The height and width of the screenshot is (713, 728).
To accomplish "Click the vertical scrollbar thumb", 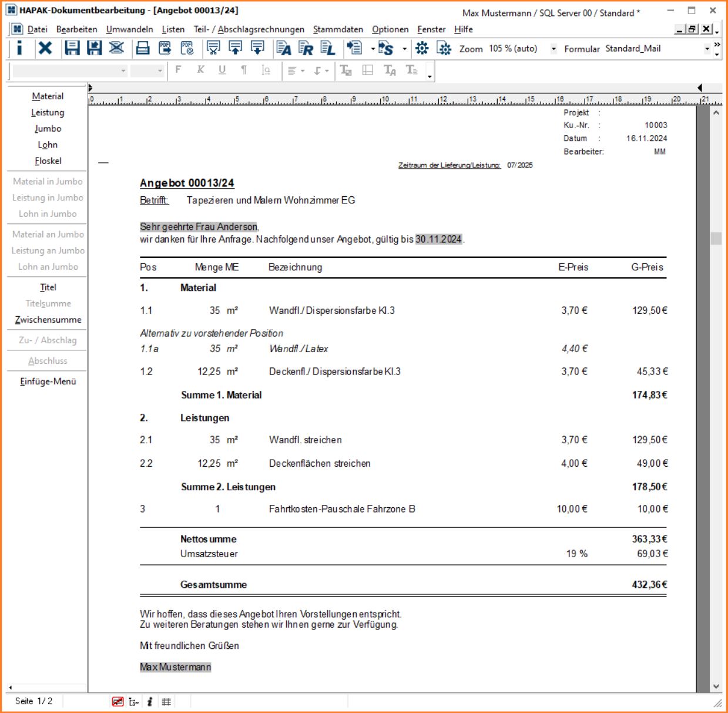I will click(716, 238).
